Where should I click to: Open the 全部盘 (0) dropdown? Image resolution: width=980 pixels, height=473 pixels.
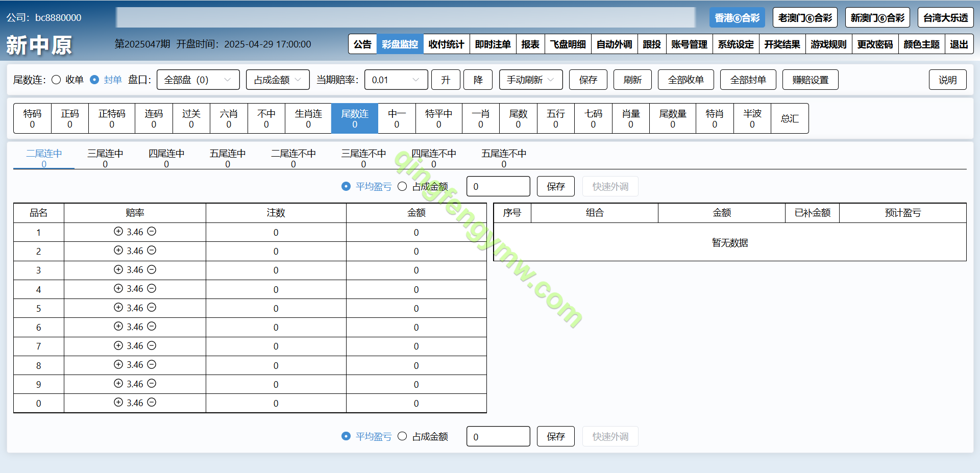198,80
